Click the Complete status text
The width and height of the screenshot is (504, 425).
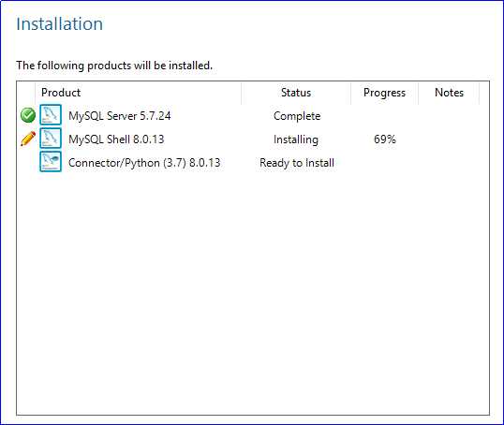click(x=297, y=116)
